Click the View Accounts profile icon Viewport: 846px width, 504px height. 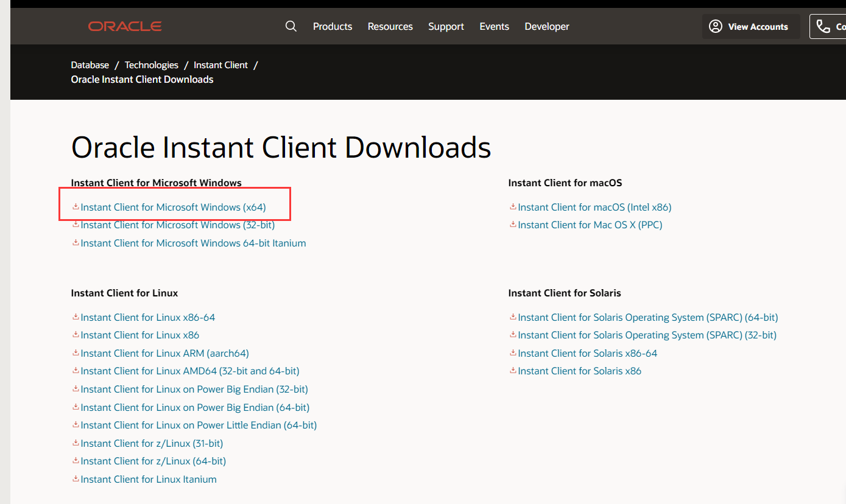tap(715, 26)
